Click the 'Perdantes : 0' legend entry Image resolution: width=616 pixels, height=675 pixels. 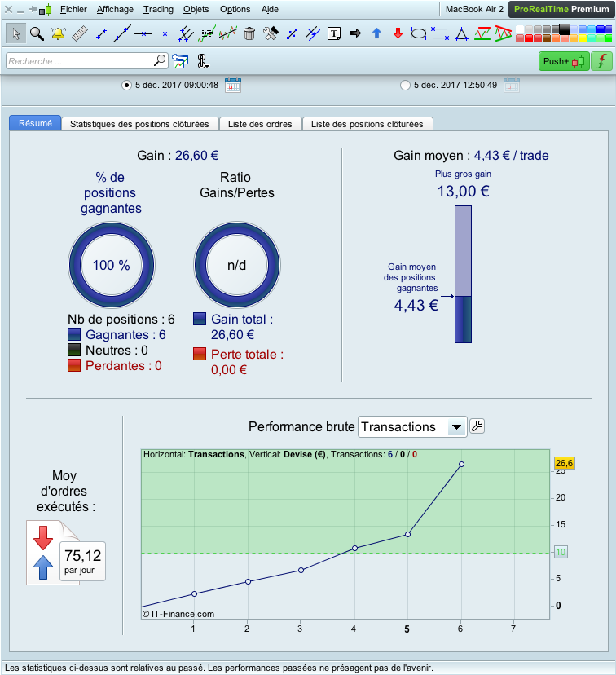click(114, 365)
